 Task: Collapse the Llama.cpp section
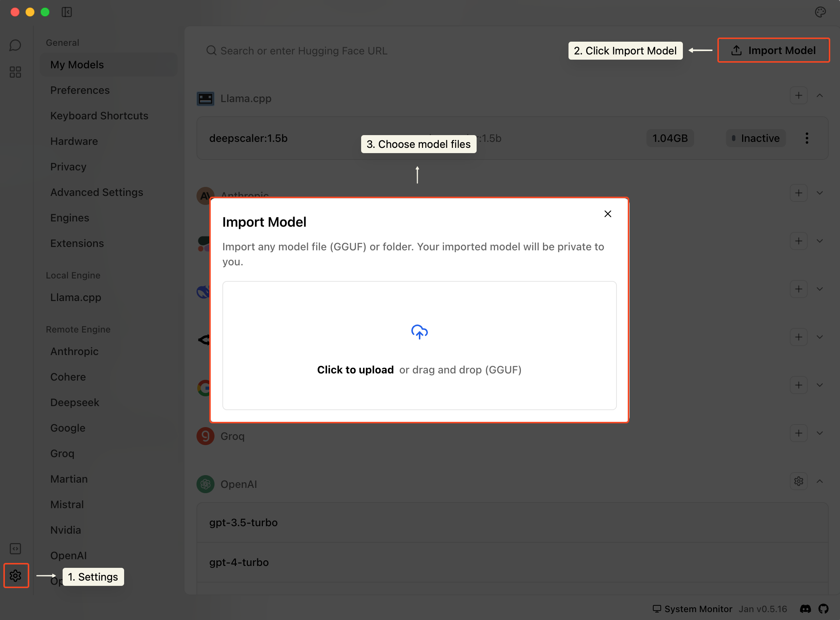click(820, 96)
